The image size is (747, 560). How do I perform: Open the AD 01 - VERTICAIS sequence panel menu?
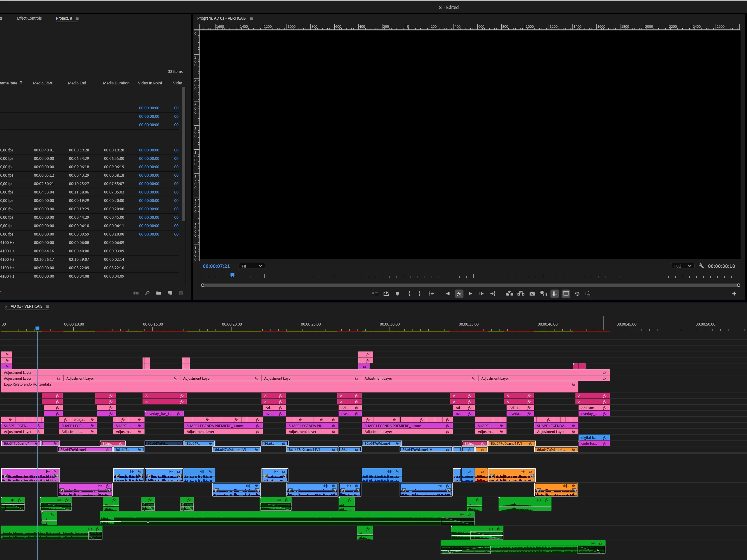tap(47, 306)
